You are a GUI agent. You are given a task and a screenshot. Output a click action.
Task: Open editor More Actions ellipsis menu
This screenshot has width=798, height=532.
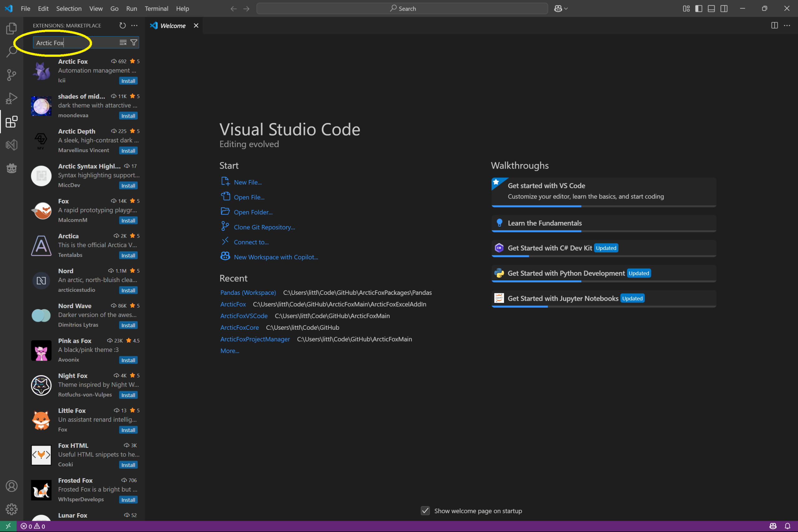pyautogui.click(x=787, y=26)
